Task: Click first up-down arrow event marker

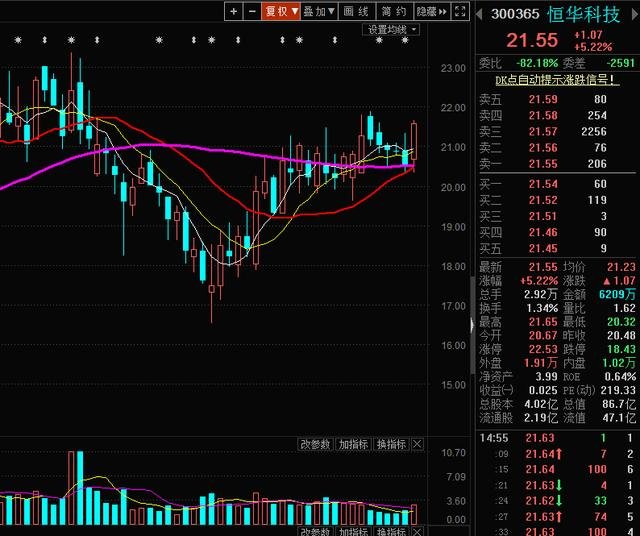Action: (45, 40)
